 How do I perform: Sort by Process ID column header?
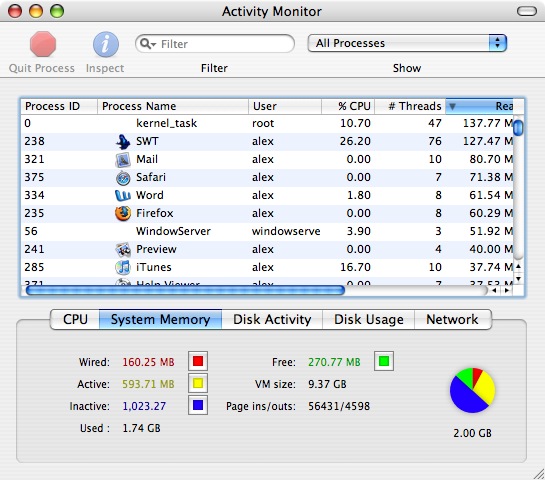(x=59, y=106)
